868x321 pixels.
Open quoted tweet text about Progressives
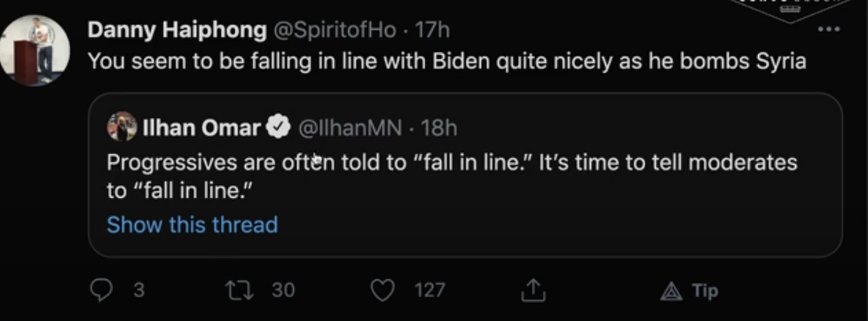[452, 176]
